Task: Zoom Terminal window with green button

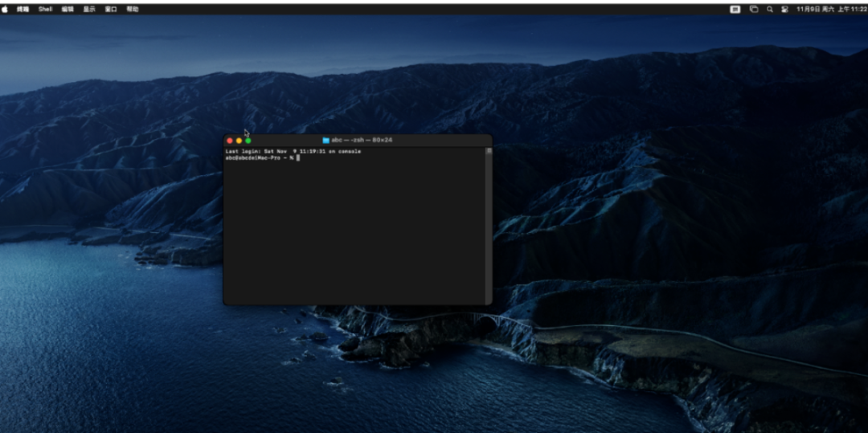Action: pyautogui.click(x=248, y=141)
